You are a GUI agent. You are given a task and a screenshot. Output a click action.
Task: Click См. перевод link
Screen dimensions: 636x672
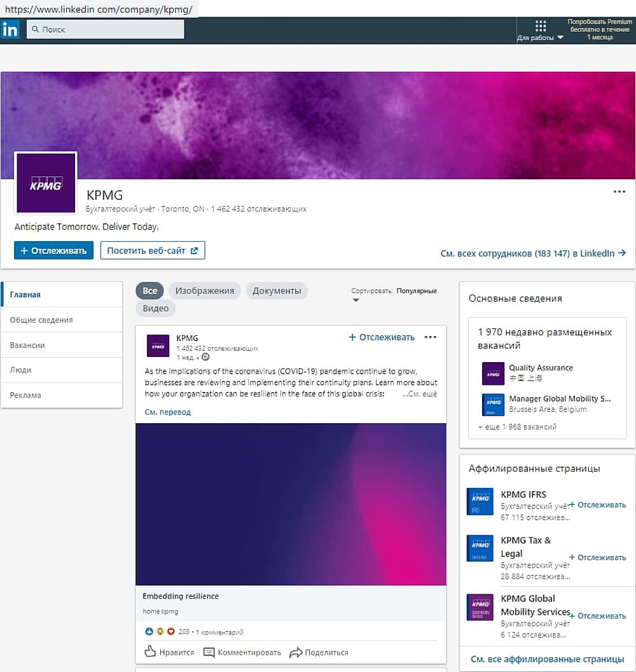pos(168,412)
